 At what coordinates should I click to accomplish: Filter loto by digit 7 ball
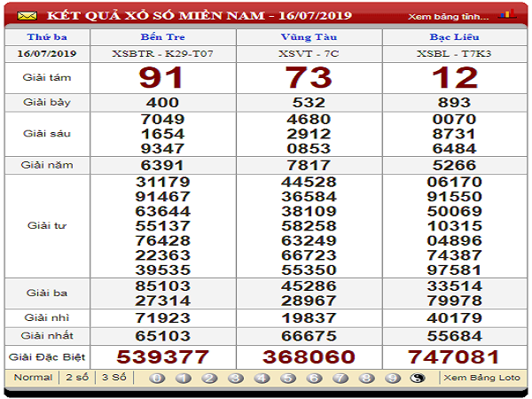click(340, 378)
